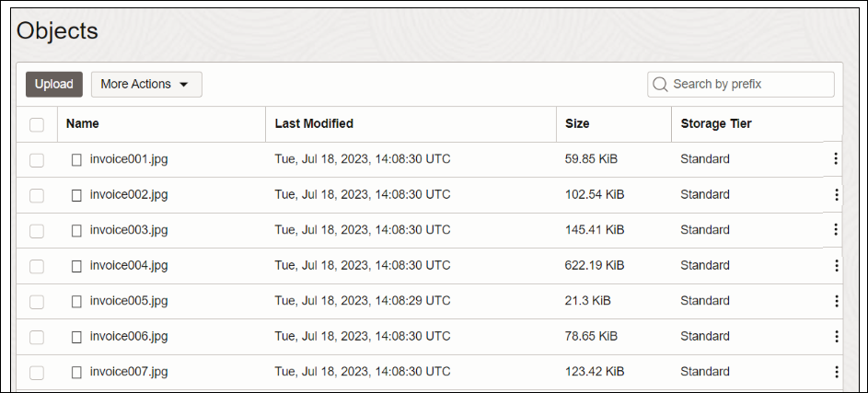Click the Storage Tier column header

point(716,123)
